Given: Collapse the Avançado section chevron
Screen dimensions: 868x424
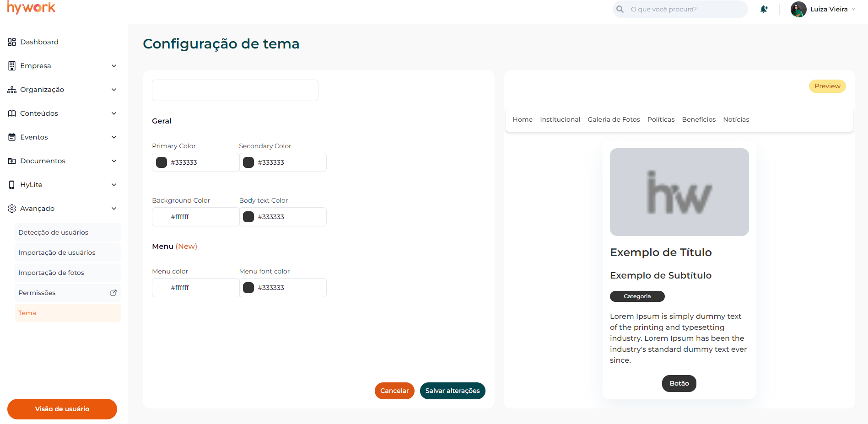Looking at the screenshot, I should click(114, 209).
